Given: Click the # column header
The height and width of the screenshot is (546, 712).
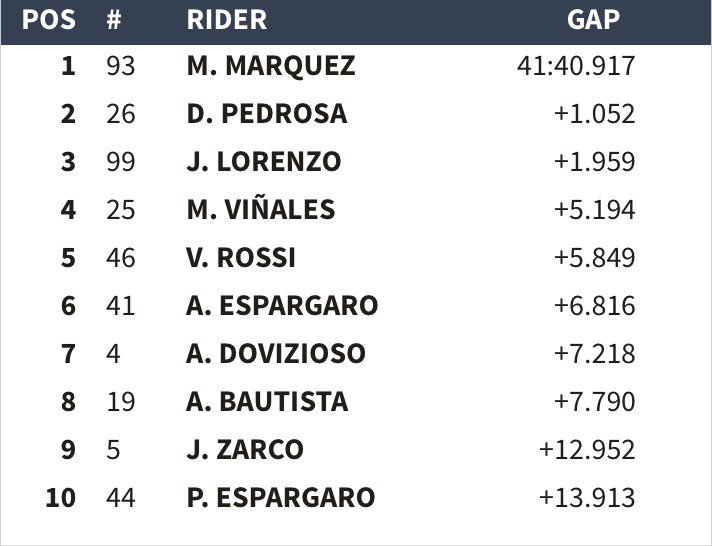Looking at the screenshot, I should click(114, 19).
